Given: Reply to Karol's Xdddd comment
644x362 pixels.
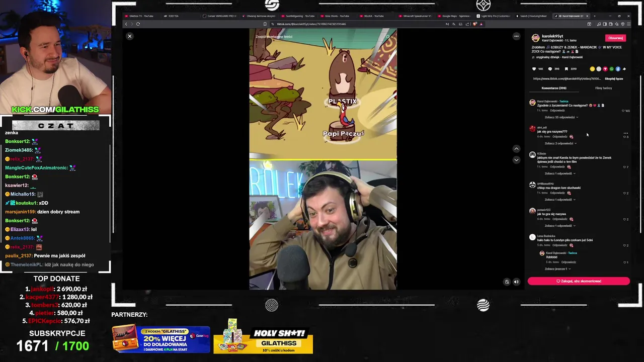Looking at the screenshot, I should coord(569,262).
